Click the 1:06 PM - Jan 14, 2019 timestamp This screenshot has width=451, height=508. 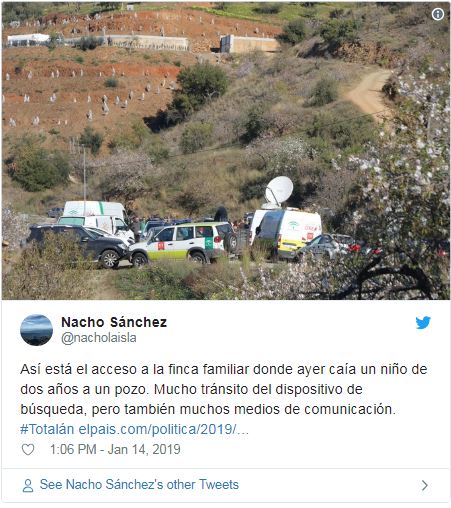point(115,449)
